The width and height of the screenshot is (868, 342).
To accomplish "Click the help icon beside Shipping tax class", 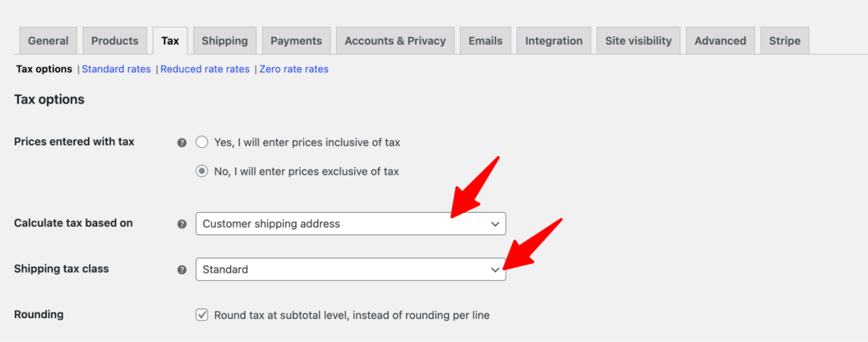I will [x=181, y=270].
